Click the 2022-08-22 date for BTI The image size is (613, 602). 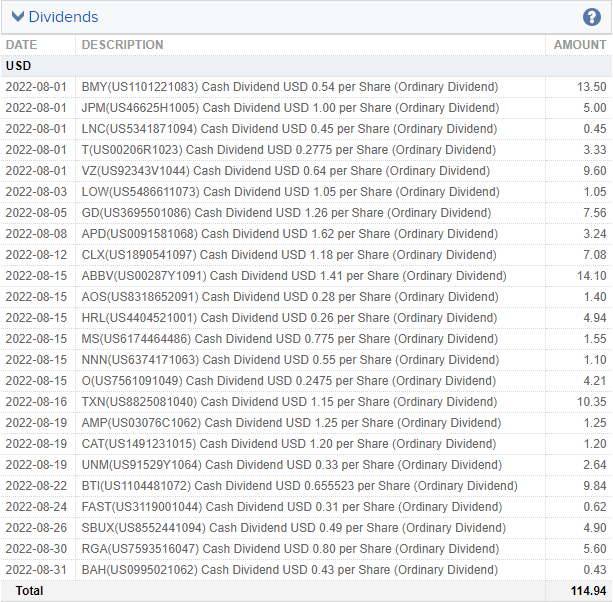pyautogui.click(x=36, y=486)
